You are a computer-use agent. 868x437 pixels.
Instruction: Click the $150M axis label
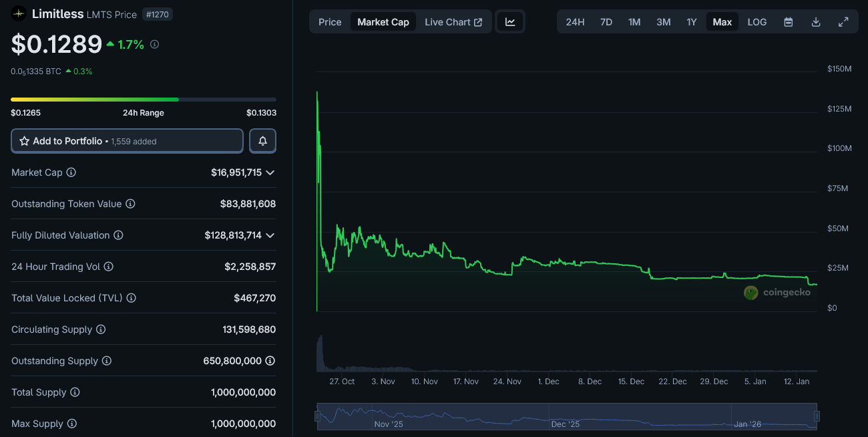click(839, 69)
